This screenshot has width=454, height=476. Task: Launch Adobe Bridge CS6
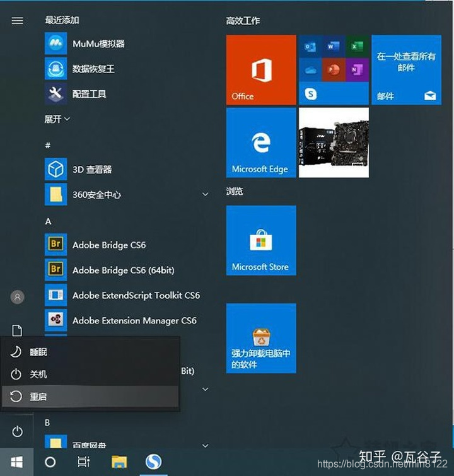tap(127, 245)
